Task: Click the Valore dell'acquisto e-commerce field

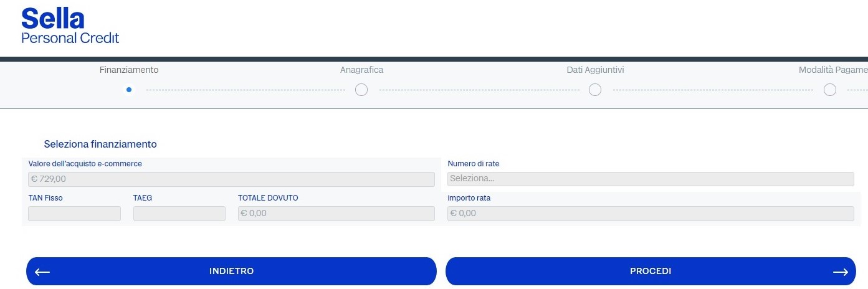Action: click(x=231, y=179)
